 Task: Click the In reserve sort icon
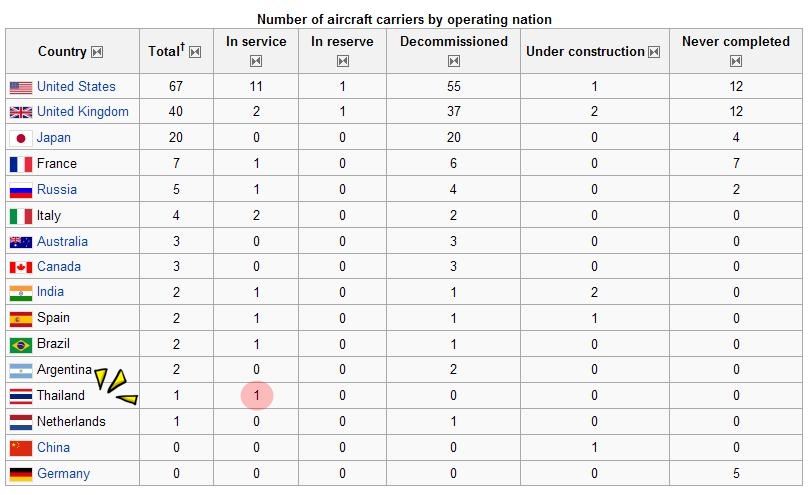point(343,61)
